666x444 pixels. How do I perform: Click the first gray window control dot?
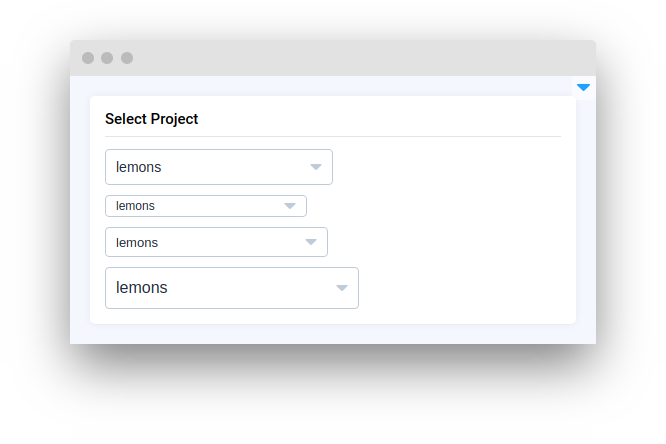(88, 58)
